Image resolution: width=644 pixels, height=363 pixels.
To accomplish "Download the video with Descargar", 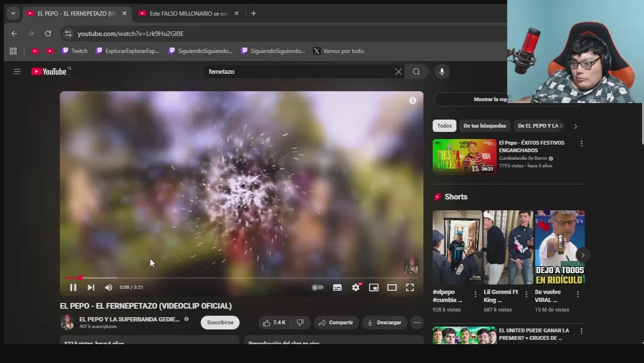I will [x=384, y=323].
